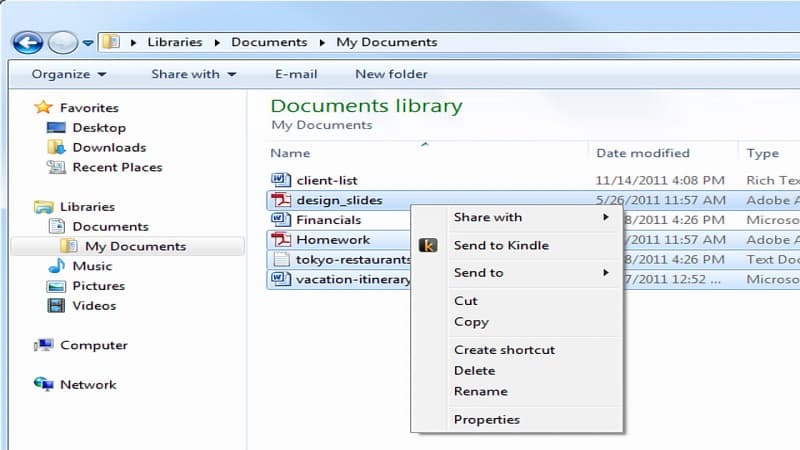Expand the arrow before Documents in the address bar
The height and width of the screenshot is (450, 800).
217,42
